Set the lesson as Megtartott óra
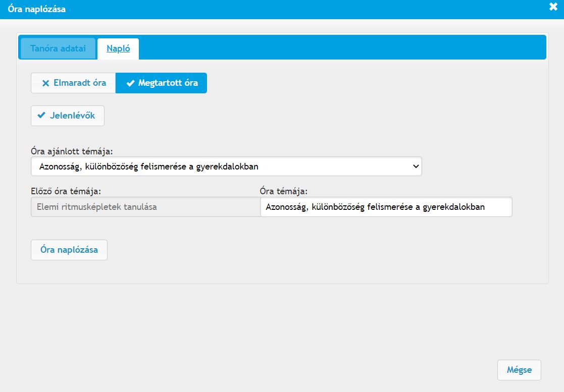Viewport: 564px width, 392px height. click(162, 83)
